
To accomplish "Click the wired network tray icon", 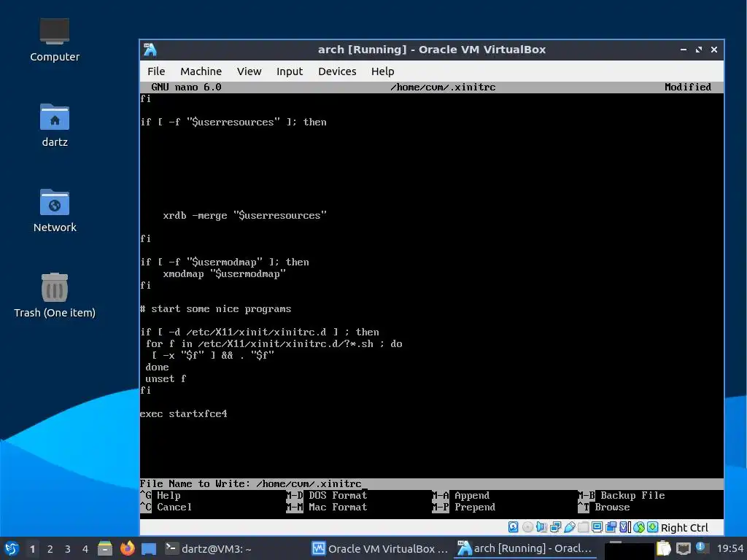I will pos(683,548).
